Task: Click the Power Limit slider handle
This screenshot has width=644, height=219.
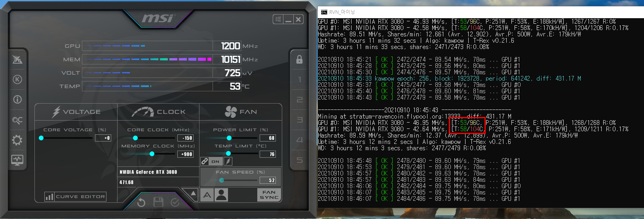Action: pos(229,138)
